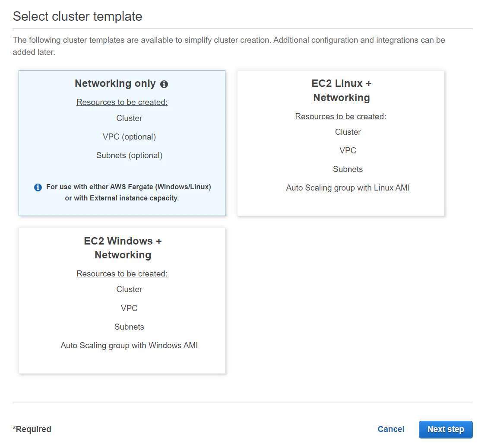Screen dimensions: 494x448
Task: Click the info icon beside Networking only
Action: click(164, 84)
